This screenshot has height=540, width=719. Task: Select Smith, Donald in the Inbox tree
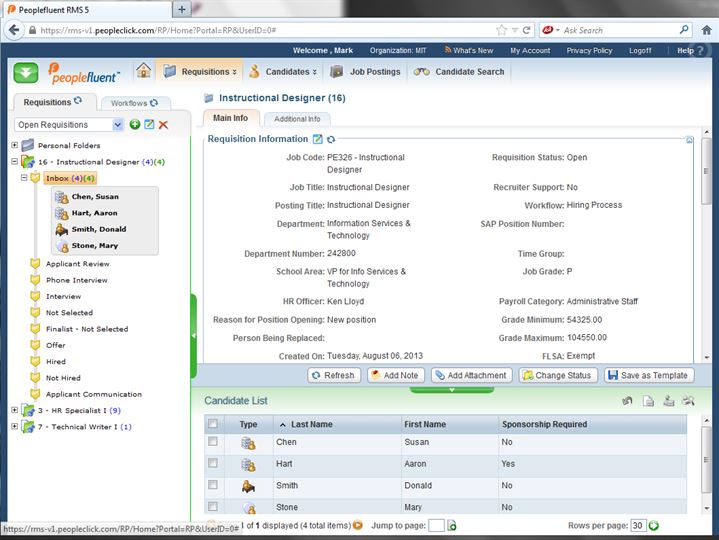point(98,229)
